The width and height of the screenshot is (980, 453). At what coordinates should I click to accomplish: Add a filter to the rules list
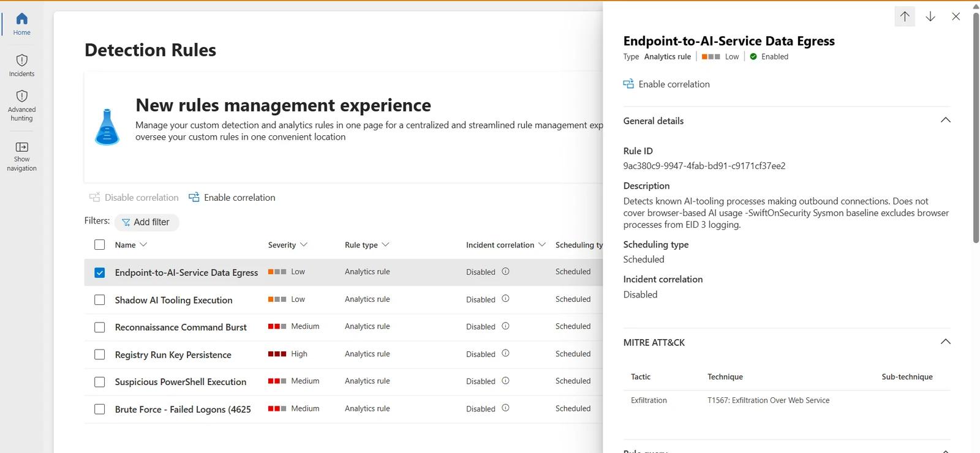click(146, 222)
